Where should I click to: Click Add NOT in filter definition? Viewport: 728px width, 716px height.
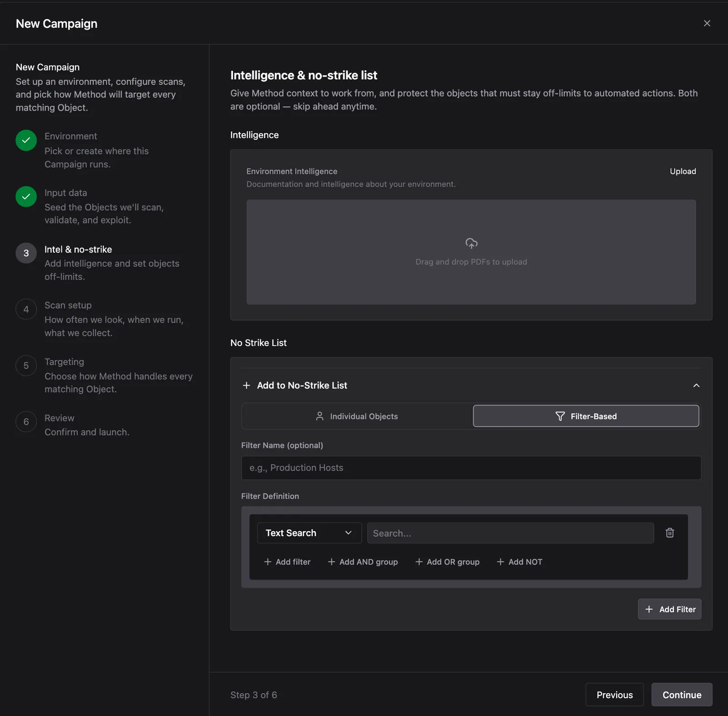[x=520, y=562]
